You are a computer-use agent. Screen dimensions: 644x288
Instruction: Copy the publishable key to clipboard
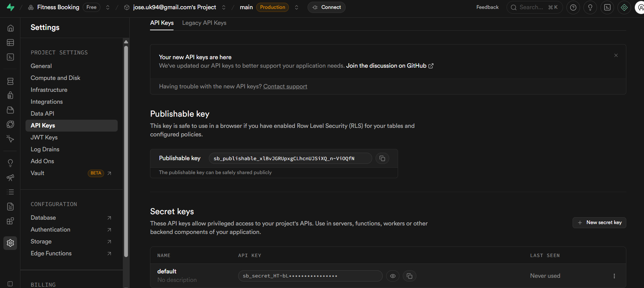pos(382,158)
